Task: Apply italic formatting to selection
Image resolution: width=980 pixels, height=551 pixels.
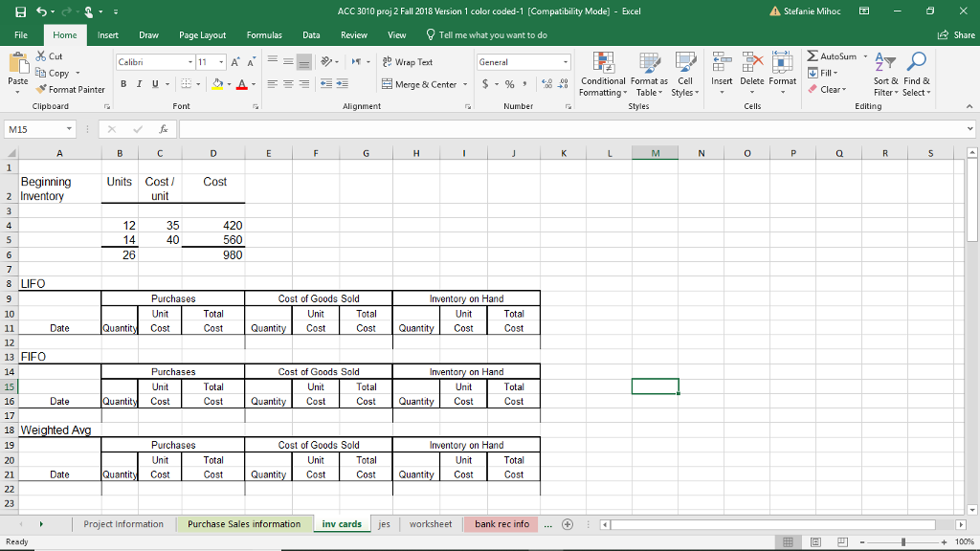Action: pyautogui.click(x=137, y=84)
